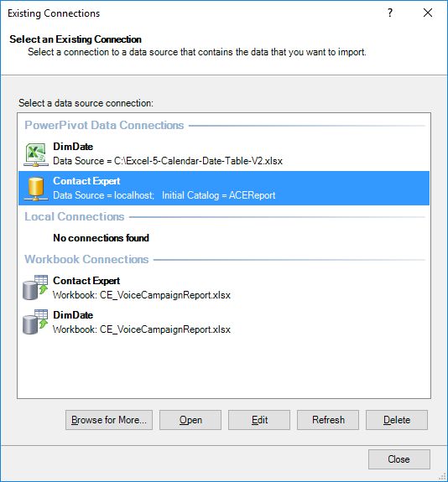Click Browse for More button
Image resolution: width=448 pixels, height=482 pixels.
pos(109,420)
